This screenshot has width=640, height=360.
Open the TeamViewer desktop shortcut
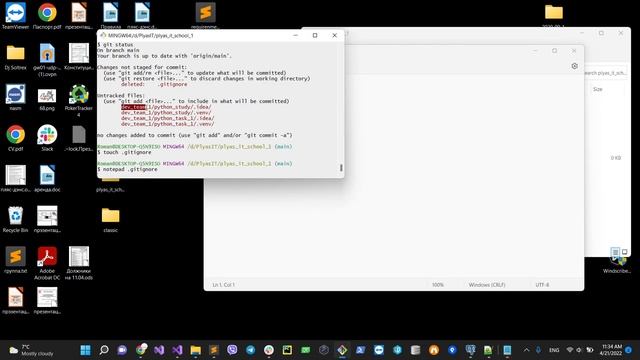pyautogui.click(x=16, y=15)
